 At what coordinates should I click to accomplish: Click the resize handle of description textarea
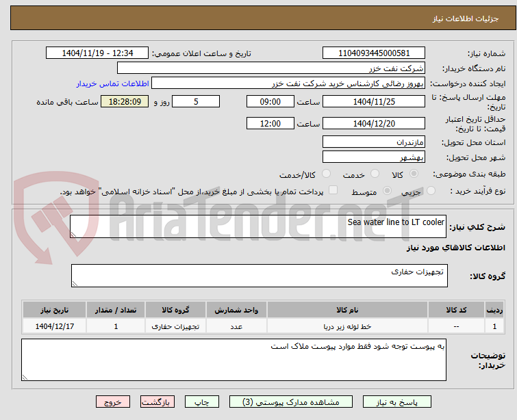coord(73,234)
